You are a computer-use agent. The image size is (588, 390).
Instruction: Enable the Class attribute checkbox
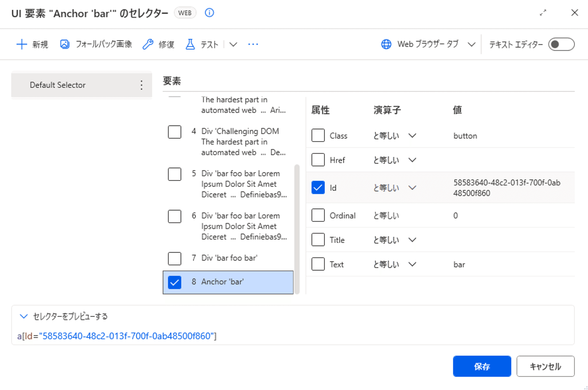tap(318, 136)
